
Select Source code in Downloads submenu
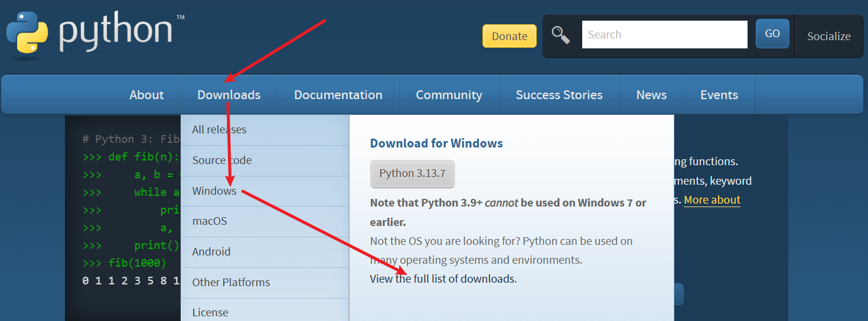point(265,160)
